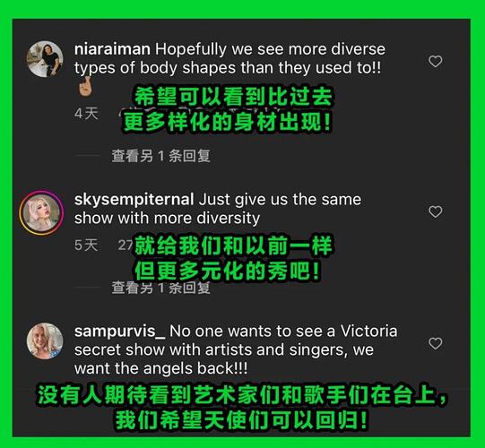
Task: Open the sampurvis_ username link
Action: (120, 332)
